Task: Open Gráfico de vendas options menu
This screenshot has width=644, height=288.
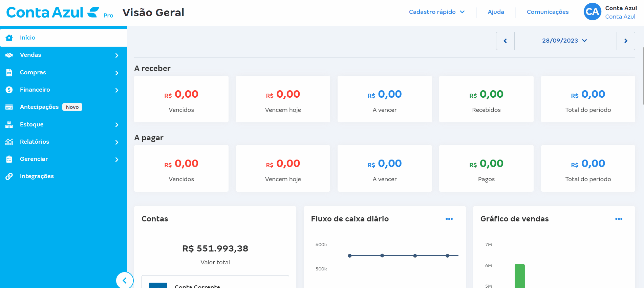Action: click(619, 219)
